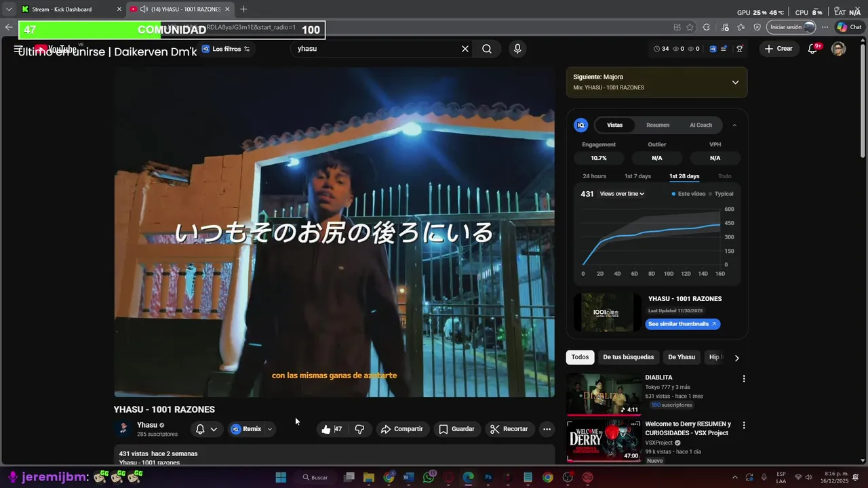Screen dimensions: 868x488
Task: Switch to the Resumen tab
Action: coord(658,125)
